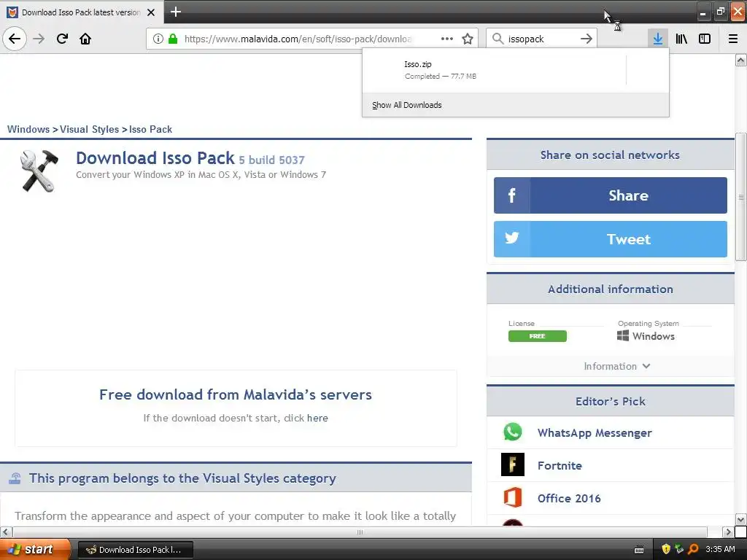Focus the issopack search box
Image resolution: width=747 pixels, height=560 pixels.
(x=542, y=39)
